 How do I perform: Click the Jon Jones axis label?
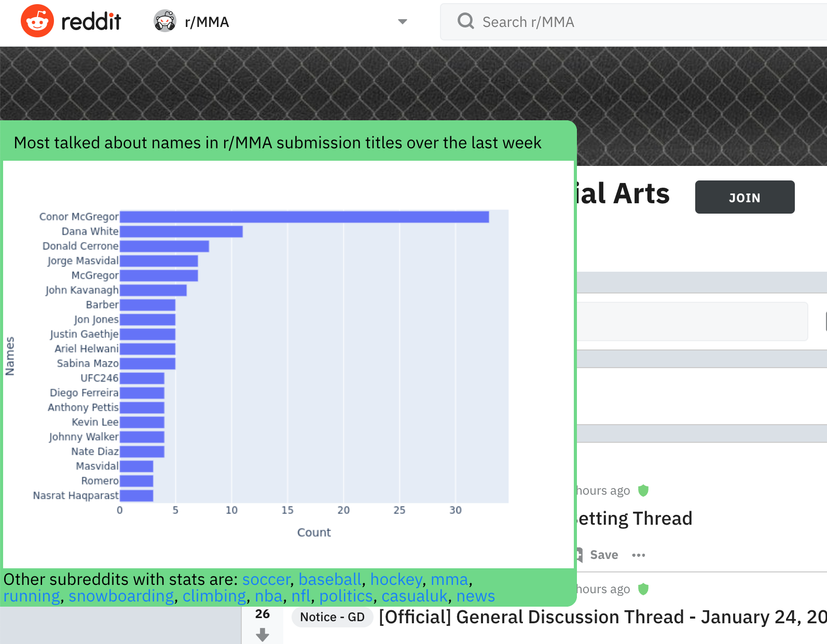click(x=97, y=319)
